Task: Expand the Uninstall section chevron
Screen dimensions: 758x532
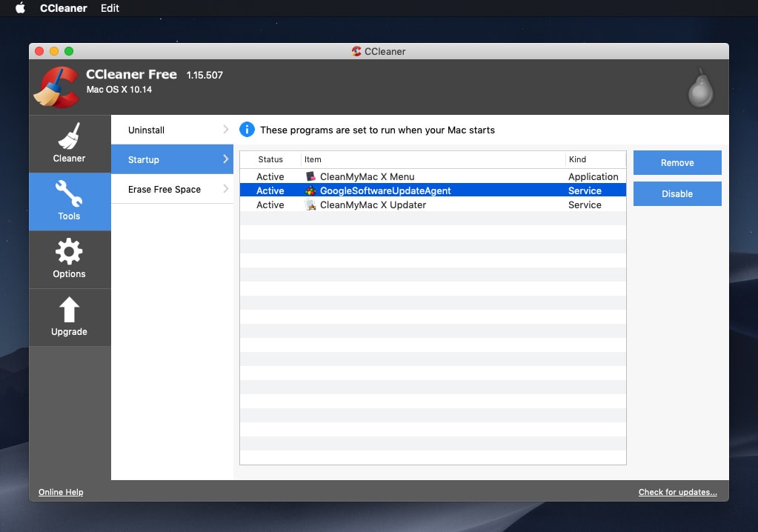Action: (x=225, y=129)
